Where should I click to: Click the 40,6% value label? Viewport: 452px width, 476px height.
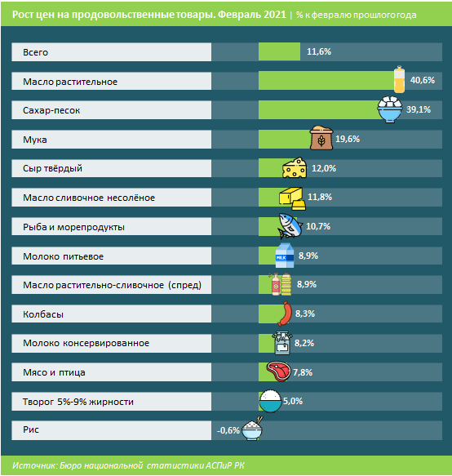pyautogui.click(x=423, y=80)
